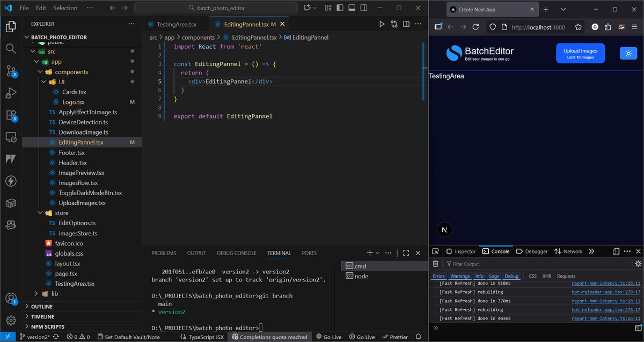Click the Upload Images button on the page
The height and width of the screenshot is (342, 644).
click(x=580, y=53)
